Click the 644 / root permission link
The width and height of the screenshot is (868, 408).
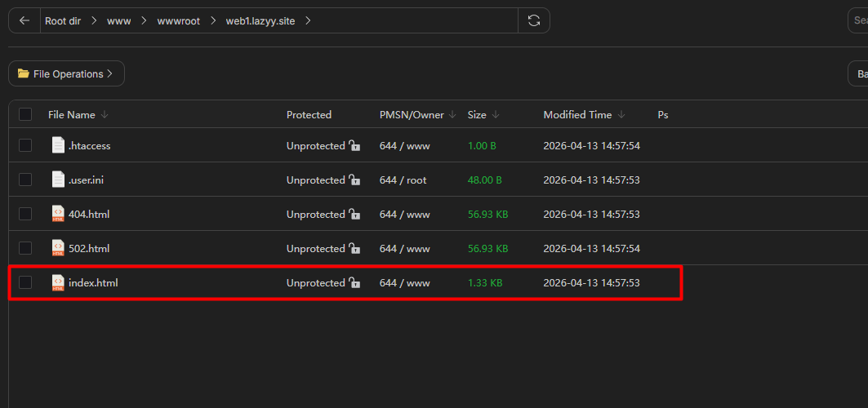coord(403,180)
